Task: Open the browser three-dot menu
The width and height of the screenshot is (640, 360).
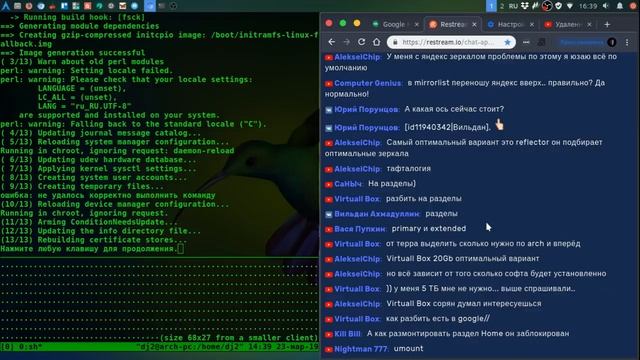Action: tap(627, 42)
